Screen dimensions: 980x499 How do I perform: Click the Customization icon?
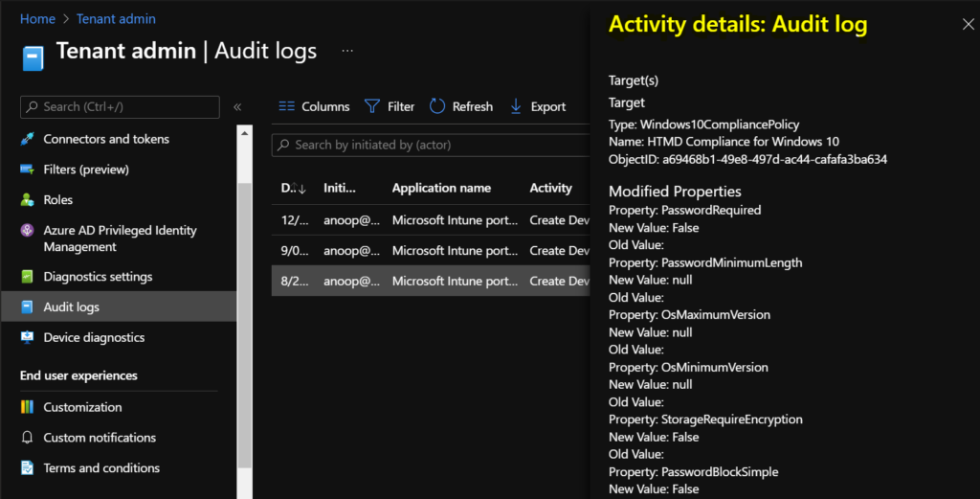(x=27, y=407)
